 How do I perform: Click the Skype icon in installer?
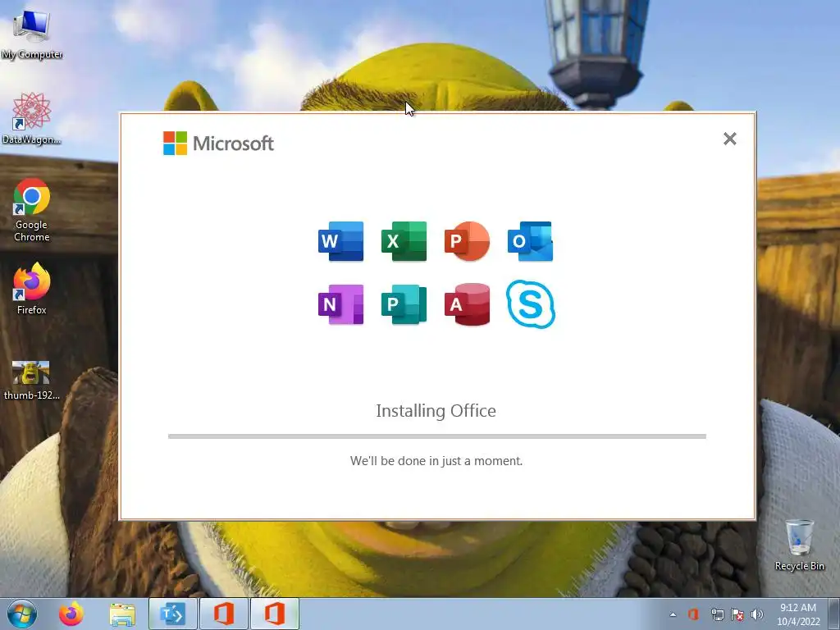[x=531, y=304]
